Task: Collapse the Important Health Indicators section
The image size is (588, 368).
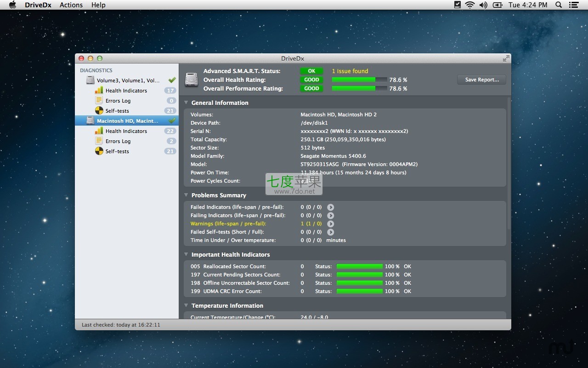Action: click(187, 255)
